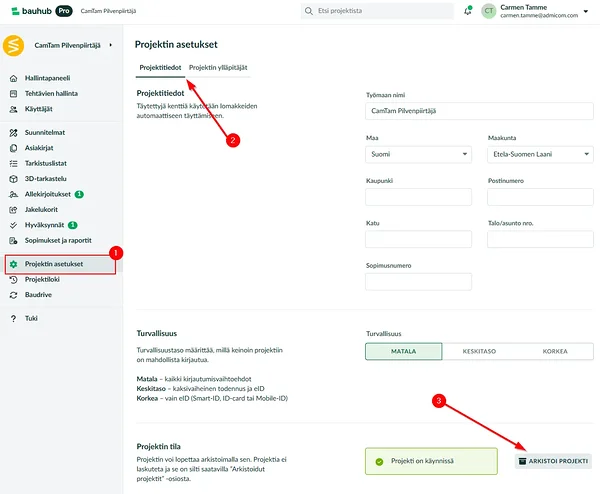600x494 pixels.
Task: Select the Projektitiedot tab
Action: pos(160,68)
